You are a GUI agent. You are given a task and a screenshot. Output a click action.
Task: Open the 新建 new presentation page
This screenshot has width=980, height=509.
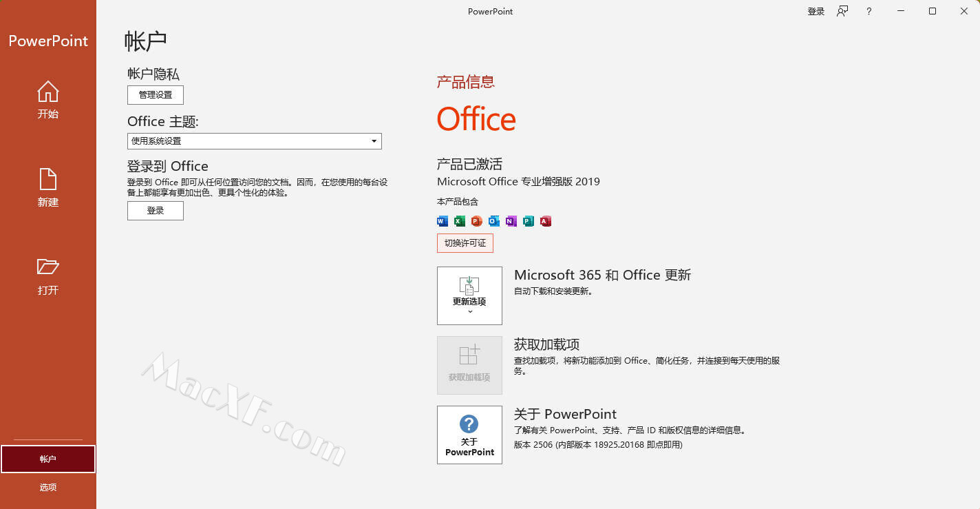(47, 188)
